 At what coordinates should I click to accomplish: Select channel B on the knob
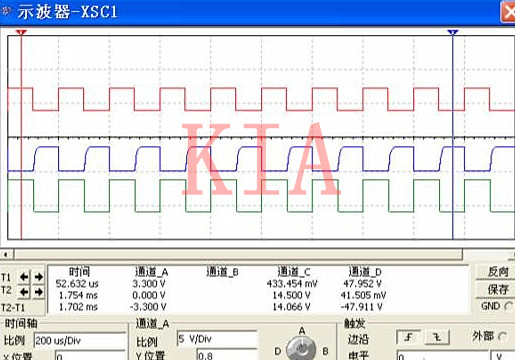(326, 351)
